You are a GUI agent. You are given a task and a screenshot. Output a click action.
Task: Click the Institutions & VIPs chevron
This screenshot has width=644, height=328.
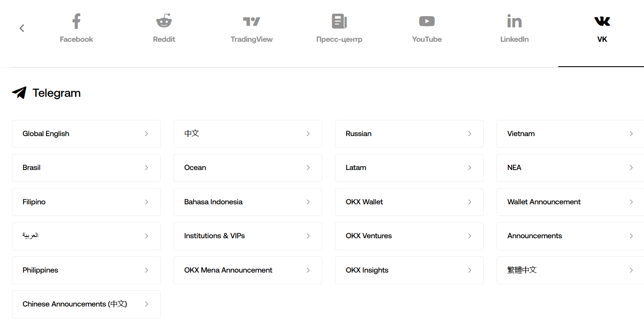point(308,236)
